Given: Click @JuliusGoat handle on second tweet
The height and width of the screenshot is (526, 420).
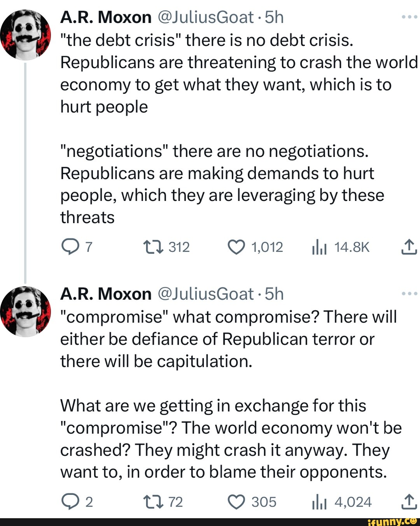Looking at the screenshot, I should (x=206, y=294).
